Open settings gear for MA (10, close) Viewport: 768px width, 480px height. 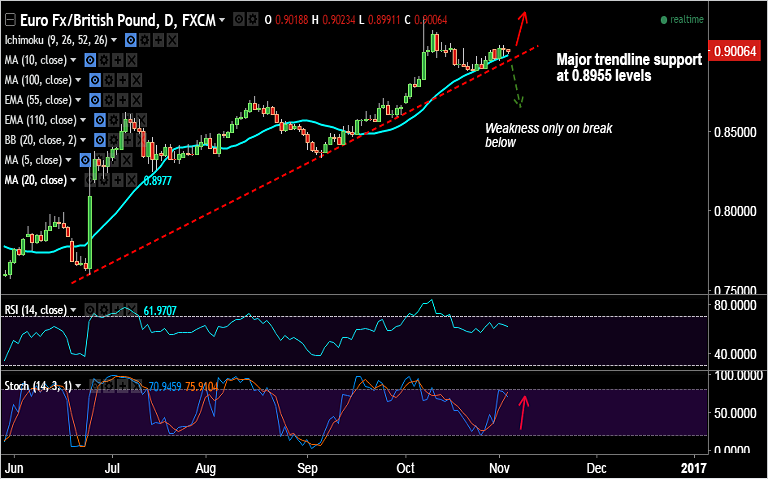click(x=104, y=60)
